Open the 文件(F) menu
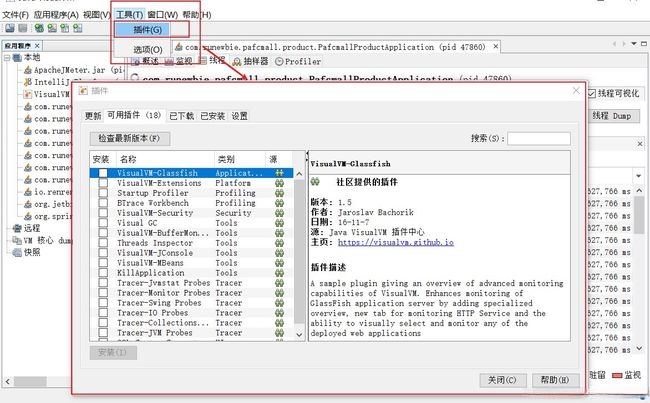Viewport: 650px width, 403px height. 15,15
